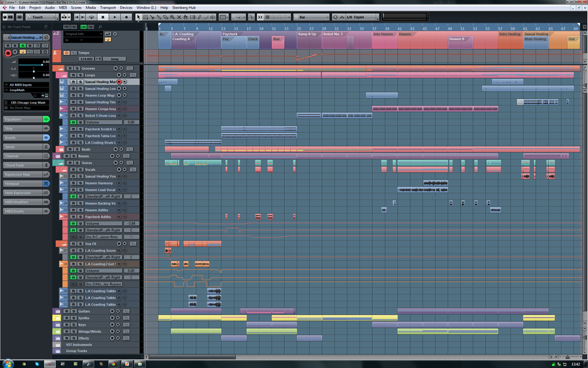The height and width of the screenshot is (368, 588).
Task: Open the 1/8 Triplet quantize dropdown
Action: pos(362,17)
